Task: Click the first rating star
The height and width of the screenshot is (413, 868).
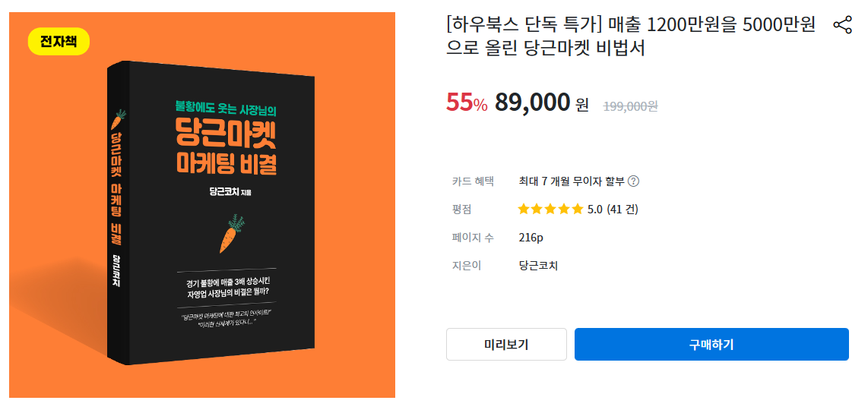Action: pyautogui.click(x=523, y=209)
